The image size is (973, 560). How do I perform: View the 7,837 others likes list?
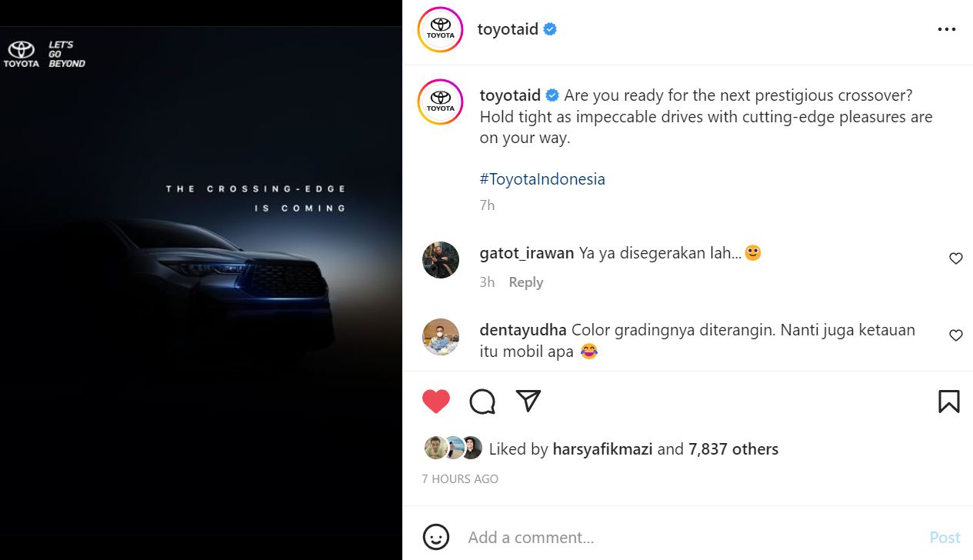(733, 449)
